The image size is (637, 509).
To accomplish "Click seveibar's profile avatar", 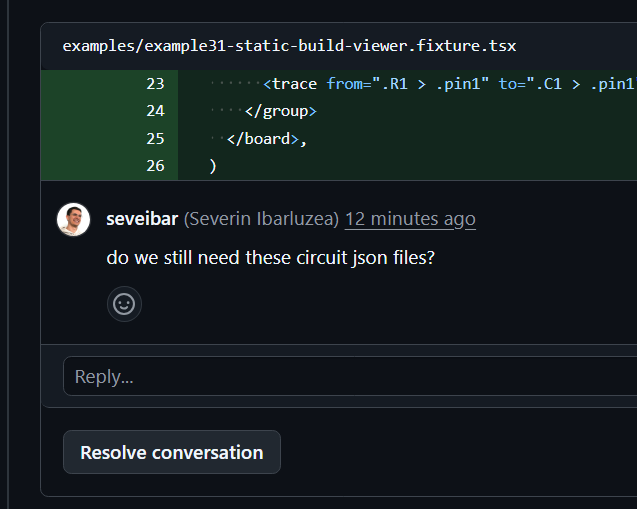I will click(74, 219).
